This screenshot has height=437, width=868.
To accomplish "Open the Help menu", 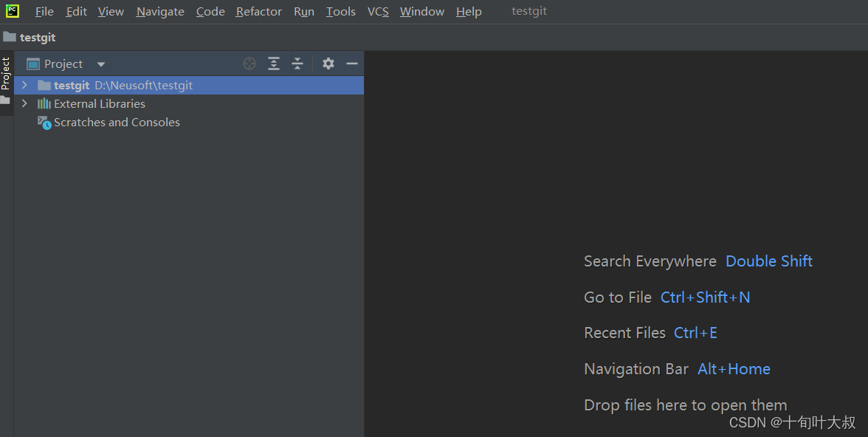I will click(x=469, y=12).
